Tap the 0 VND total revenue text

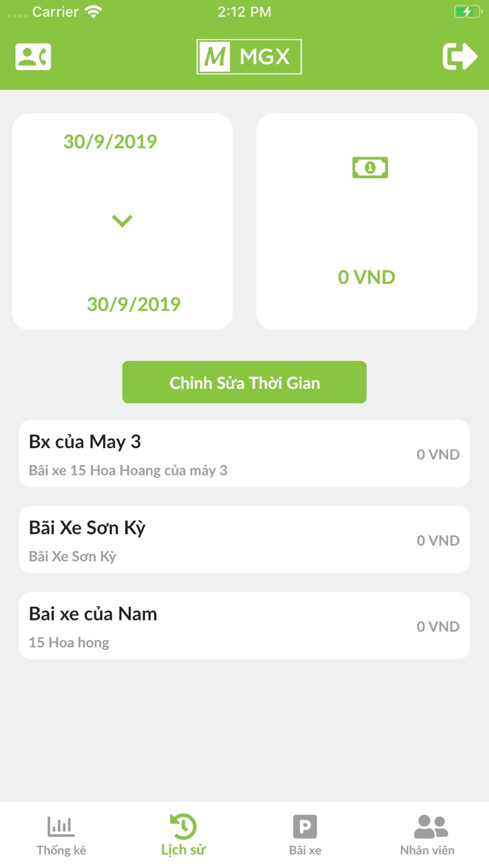(x=366, y=277)
